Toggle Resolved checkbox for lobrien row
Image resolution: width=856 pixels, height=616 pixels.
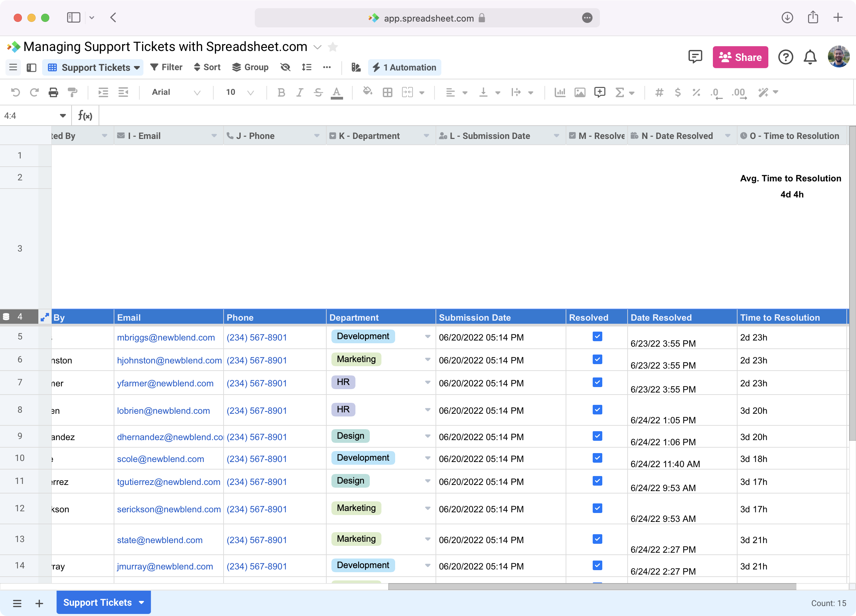(597, 410)
